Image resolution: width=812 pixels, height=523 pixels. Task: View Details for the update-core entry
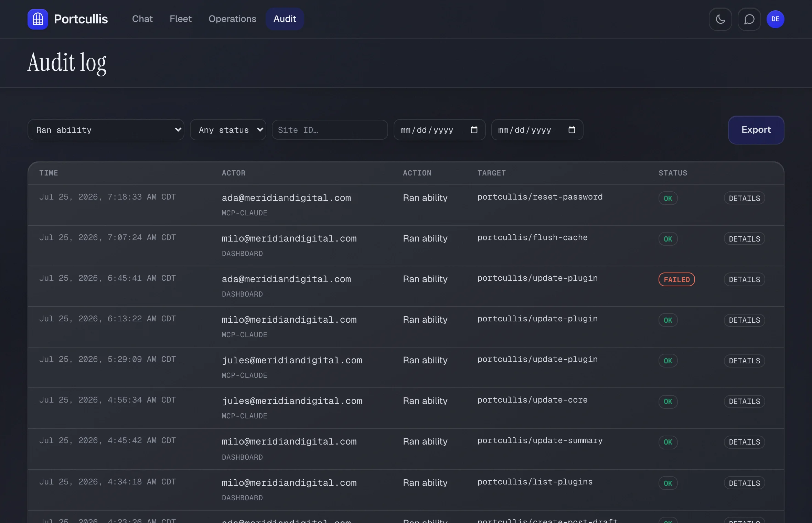pyautogui.click(x=745, y=401)
